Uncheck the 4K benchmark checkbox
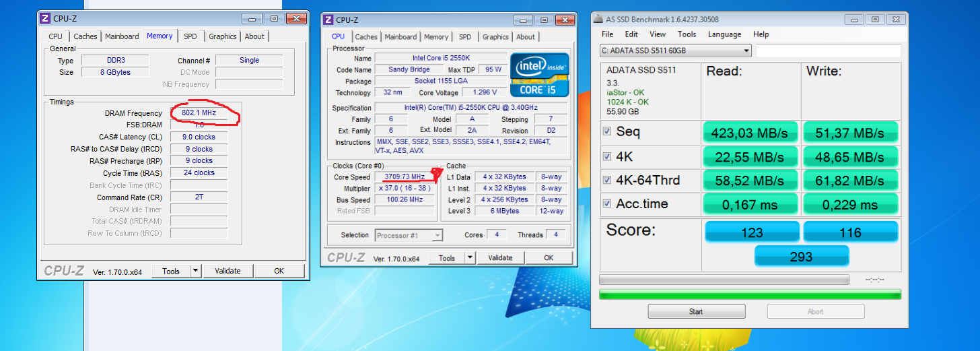This screenshot has width=980, height=351. [x=607, y=156]
